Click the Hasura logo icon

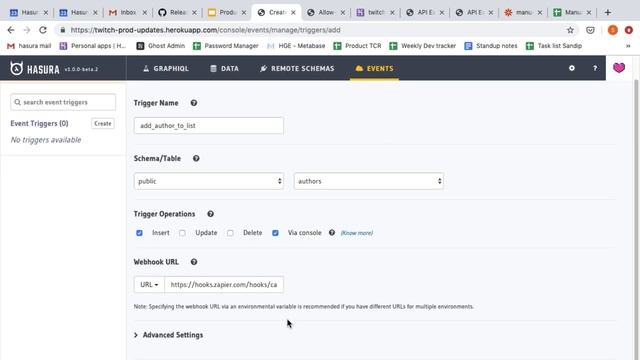pos(16,68)
